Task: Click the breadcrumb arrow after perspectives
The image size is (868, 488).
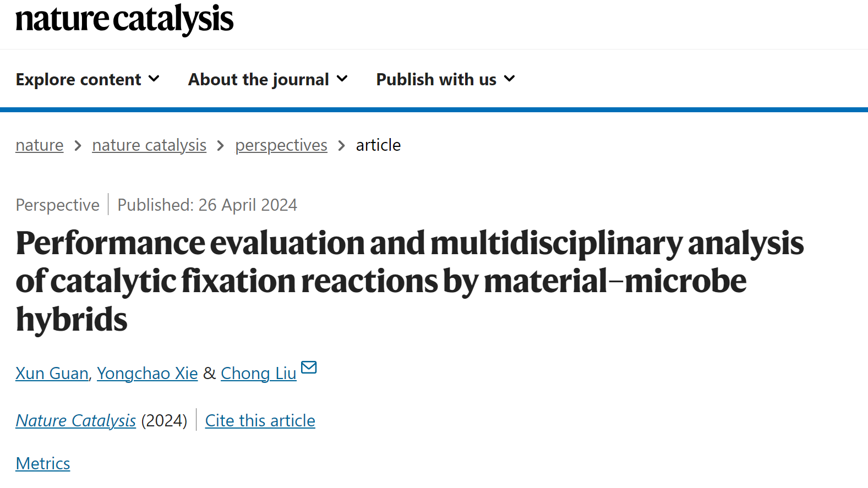Action: click(x=341, y=146)
